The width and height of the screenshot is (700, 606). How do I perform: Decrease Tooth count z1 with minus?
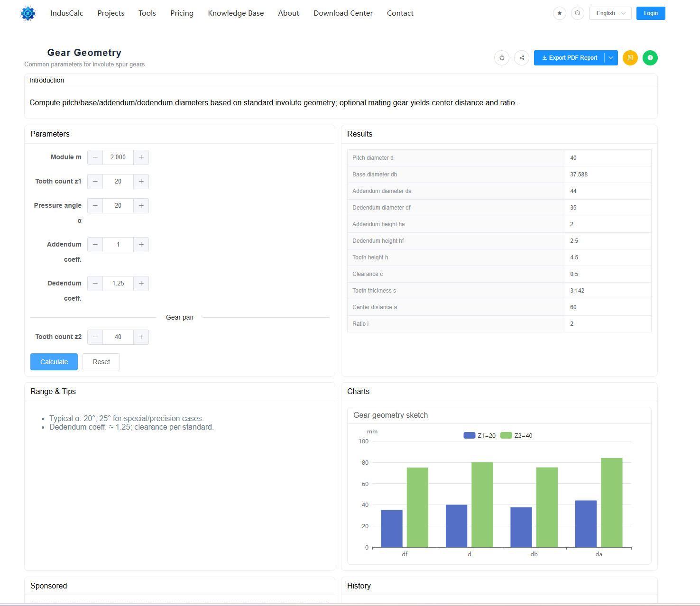(x=95, y=182)
